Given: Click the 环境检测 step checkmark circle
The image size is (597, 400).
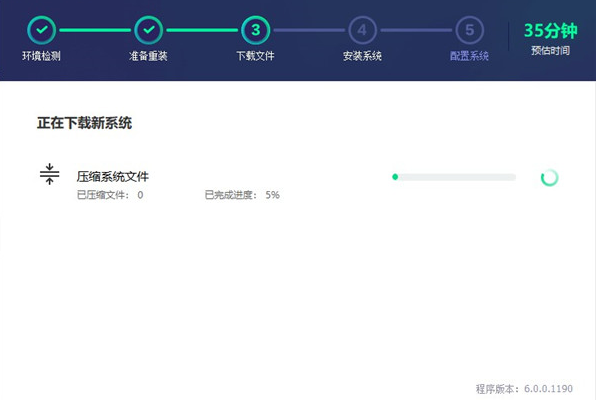Looking at the screenshot, I should 42,30.
